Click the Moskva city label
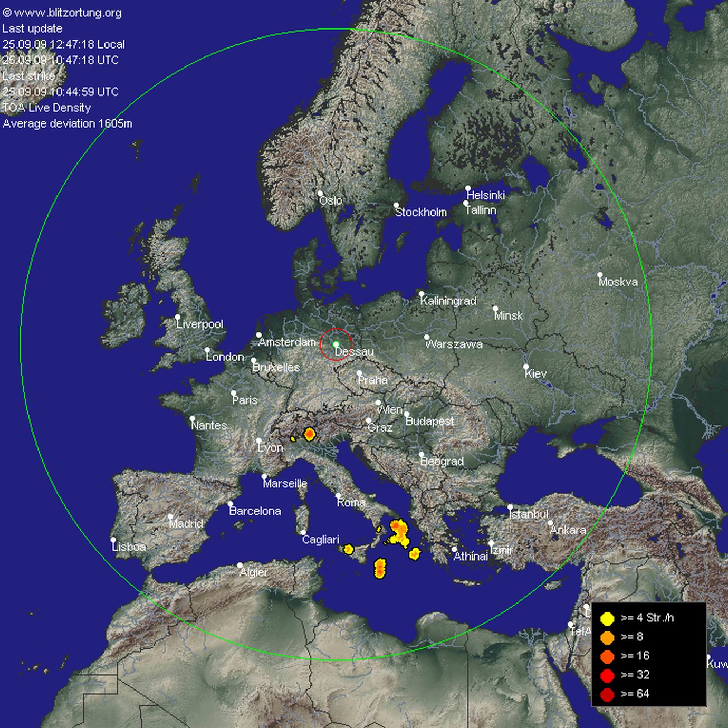728x728 pixels. pos(618,282)
